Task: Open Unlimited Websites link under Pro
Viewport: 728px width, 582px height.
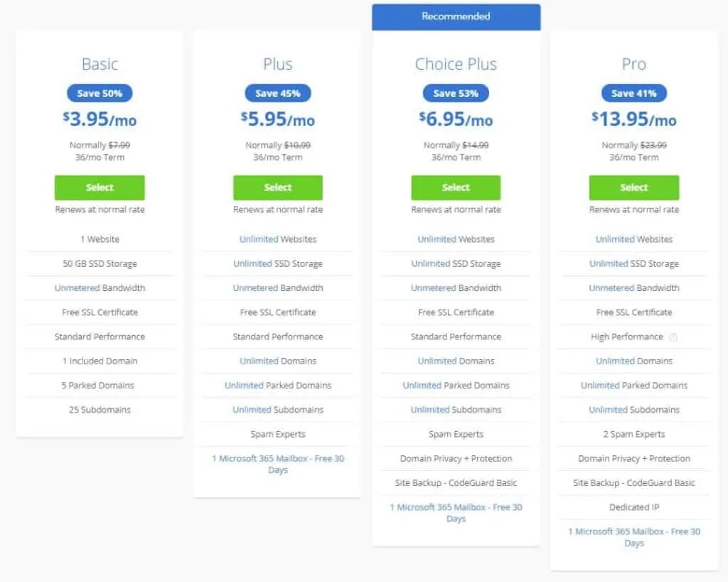Action: pos(633,239)
